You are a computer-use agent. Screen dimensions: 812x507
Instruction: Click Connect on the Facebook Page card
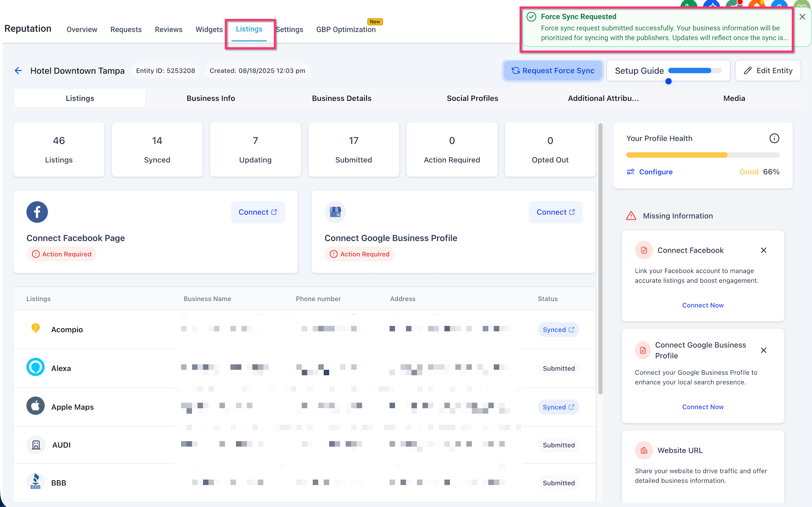(258, 212)
